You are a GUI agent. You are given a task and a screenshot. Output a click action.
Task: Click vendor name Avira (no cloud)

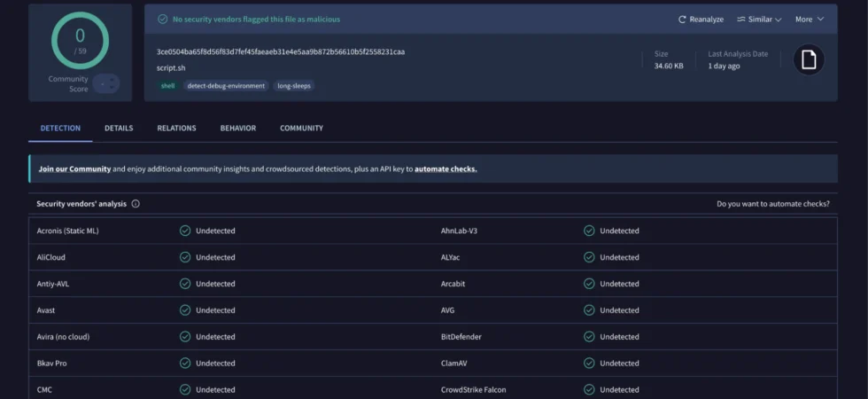click(x=63, y=337)
